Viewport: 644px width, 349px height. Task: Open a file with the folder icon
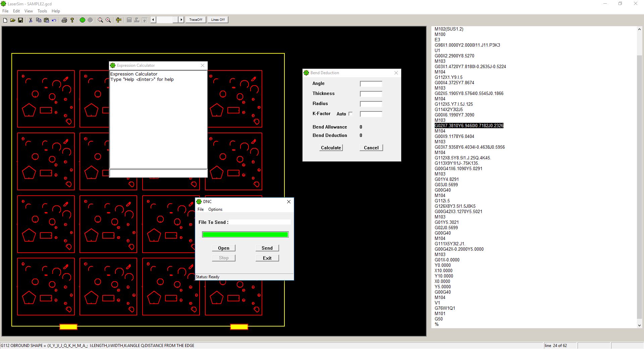tap(13, 20)
